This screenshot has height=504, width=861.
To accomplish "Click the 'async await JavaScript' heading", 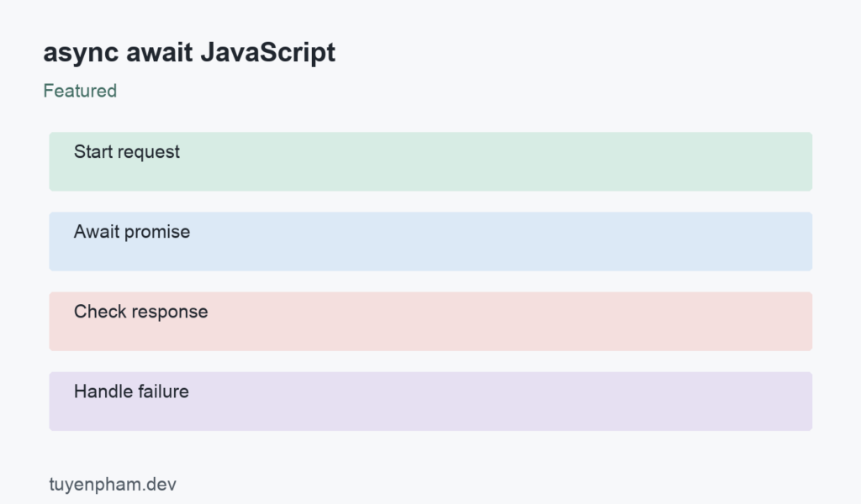I will 189,53.
